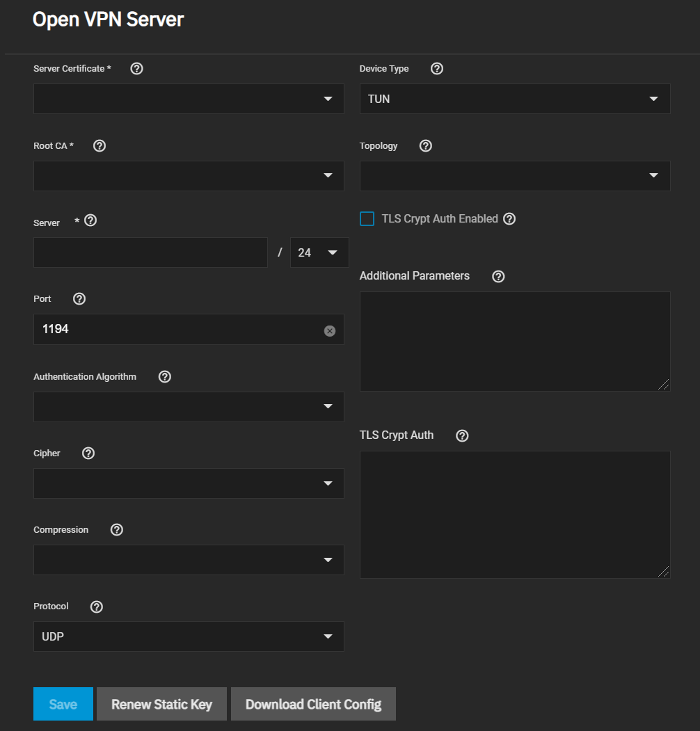This screenshot has height=731, width=700.
Task: Show Authentication Algorithm help icon
Action: 165,377
